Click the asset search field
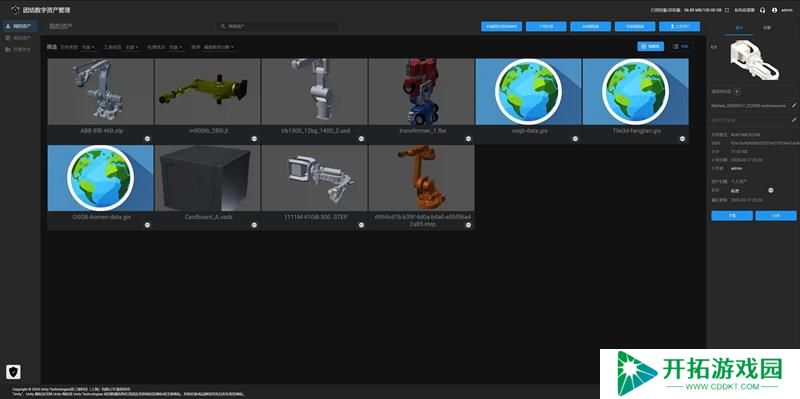The image size is (800, 399). [278, 26]
